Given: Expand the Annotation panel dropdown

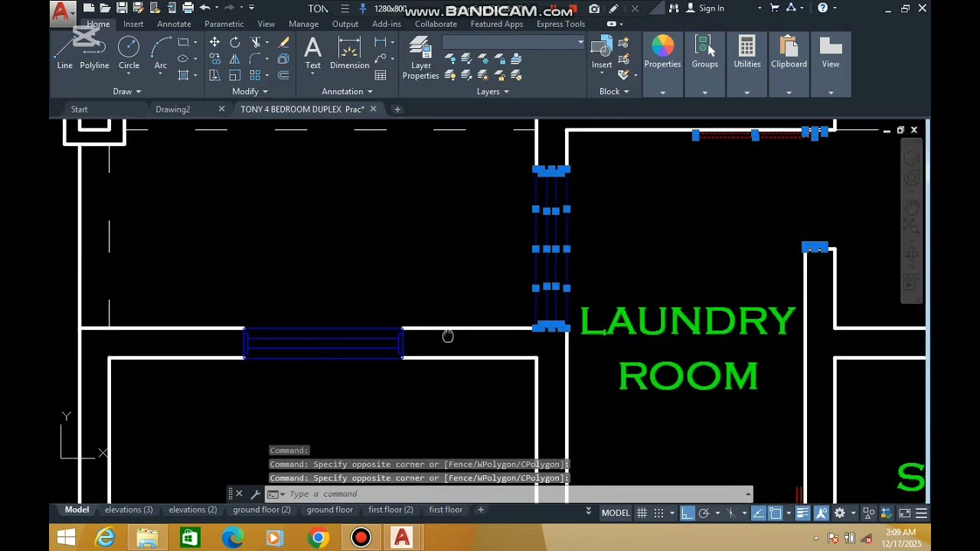Looking at the screenshot, I should 347,92.
